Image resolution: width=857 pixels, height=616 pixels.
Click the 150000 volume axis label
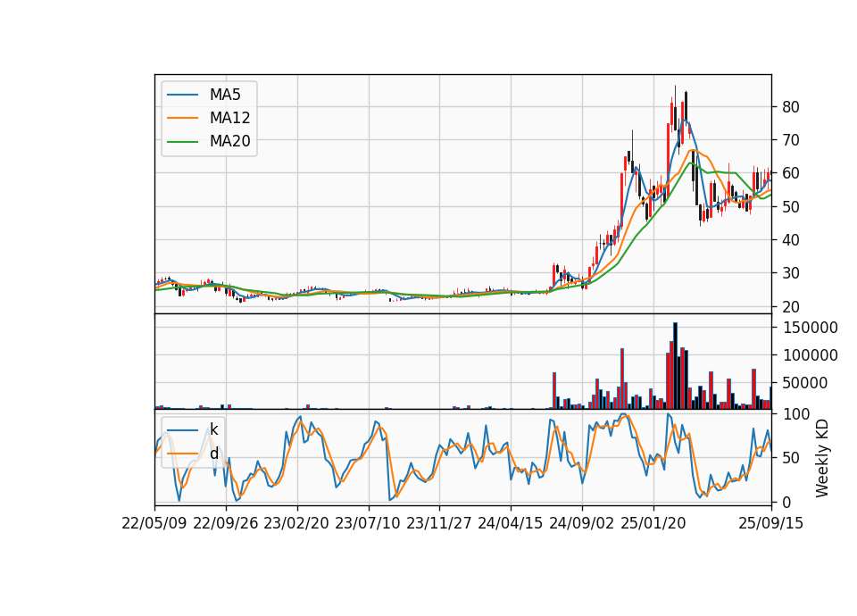tap(811, 328)
